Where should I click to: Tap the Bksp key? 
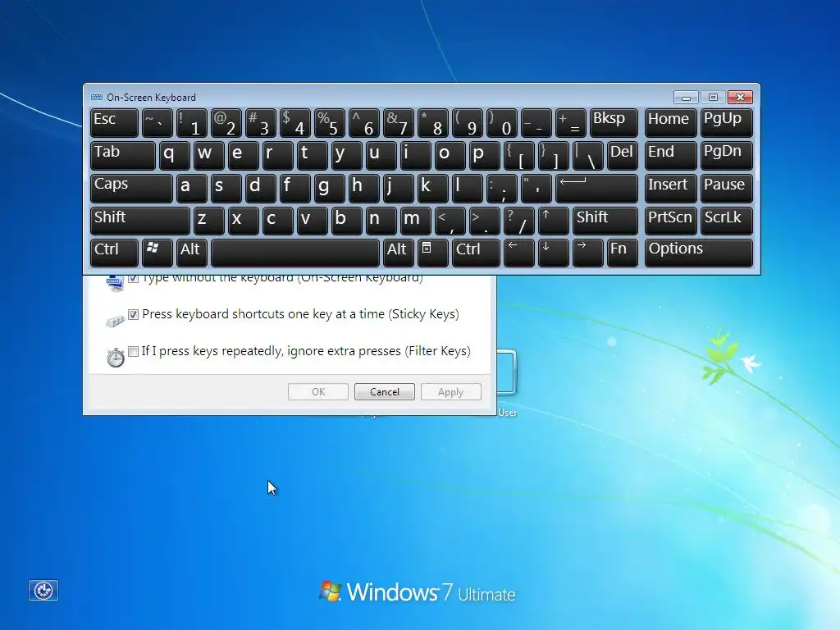point(614,123)
